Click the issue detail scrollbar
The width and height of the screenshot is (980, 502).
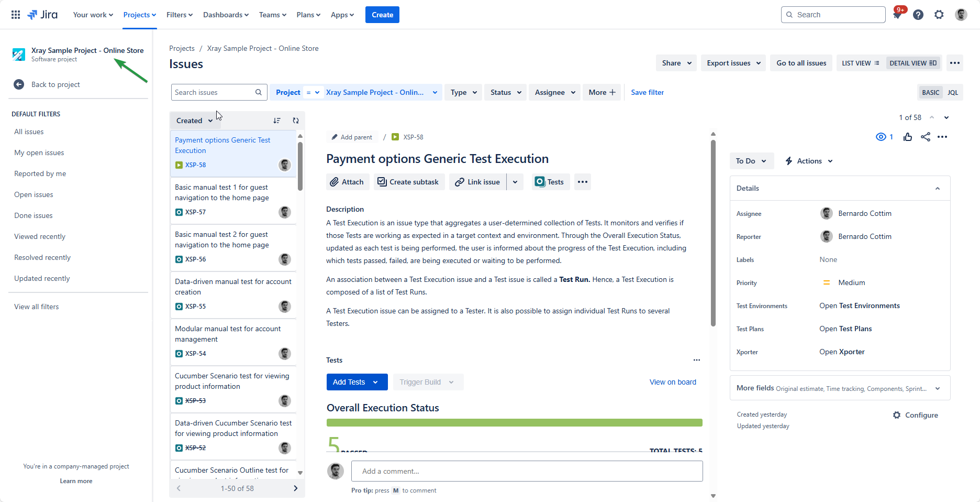[713, 233]
